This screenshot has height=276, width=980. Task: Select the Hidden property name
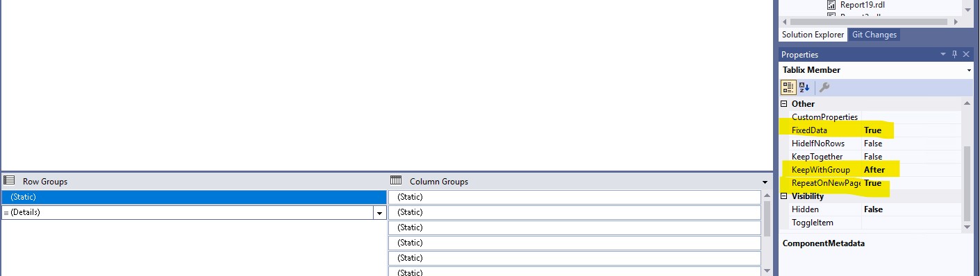805,209
